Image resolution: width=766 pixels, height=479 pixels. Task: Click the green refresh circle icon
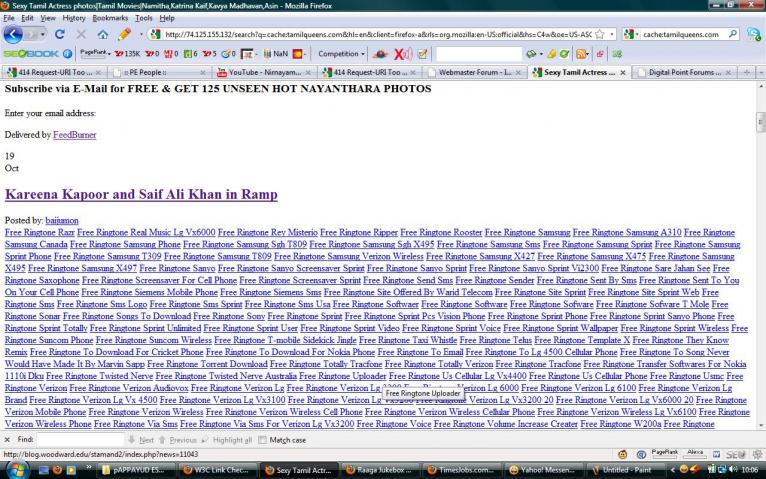click(564, 54)
